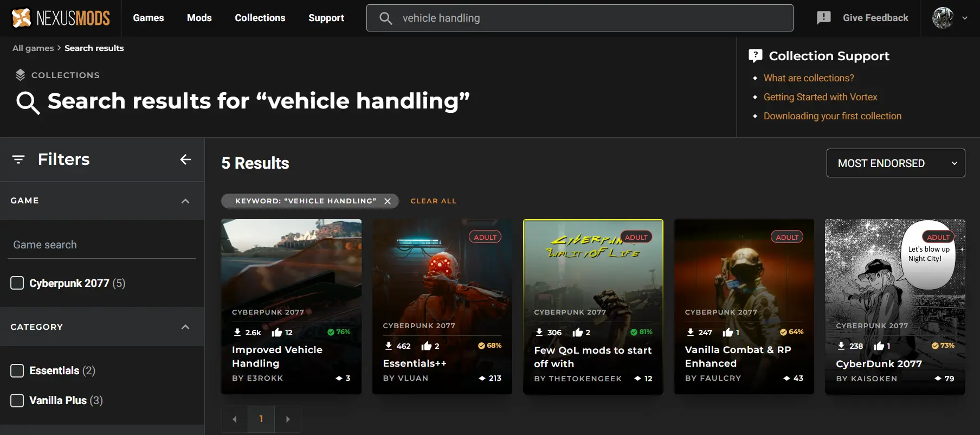Click the download icon on Improved Vehicle Handling
Viewport: 980px width, 435px height.
237,332
